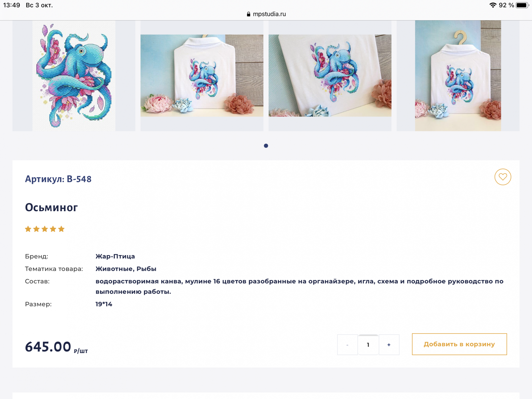Select the carousel pagination dot
The height and width of the screenshot is (399, 532).
click(x=266, y=146)
